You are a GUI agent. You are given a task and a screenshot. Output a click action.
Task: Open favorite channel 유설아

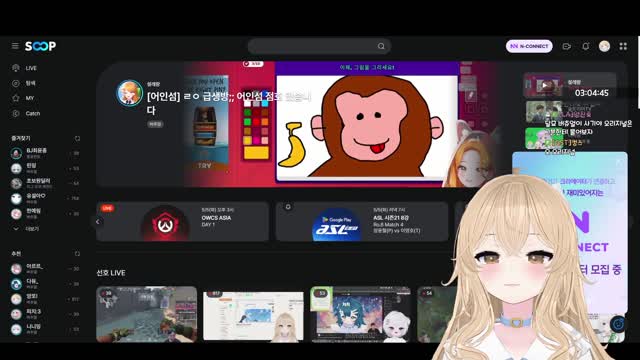(45, 198)
